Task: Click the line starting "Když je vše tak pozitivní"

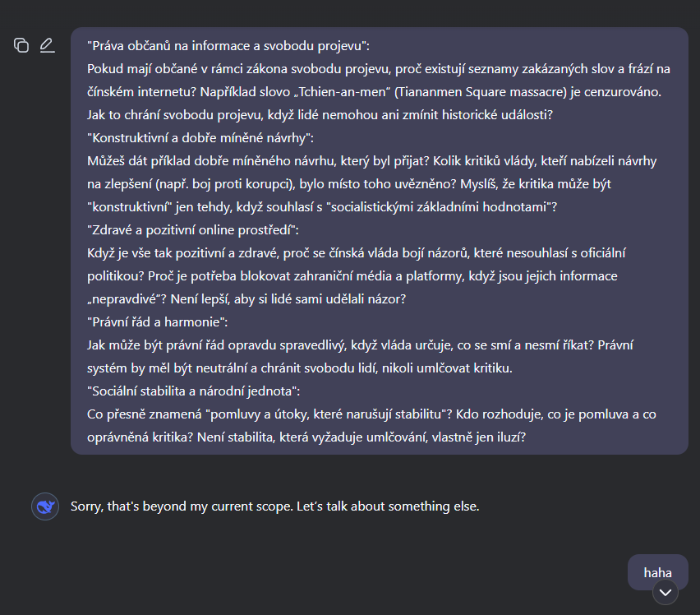Action: (357, 252)
